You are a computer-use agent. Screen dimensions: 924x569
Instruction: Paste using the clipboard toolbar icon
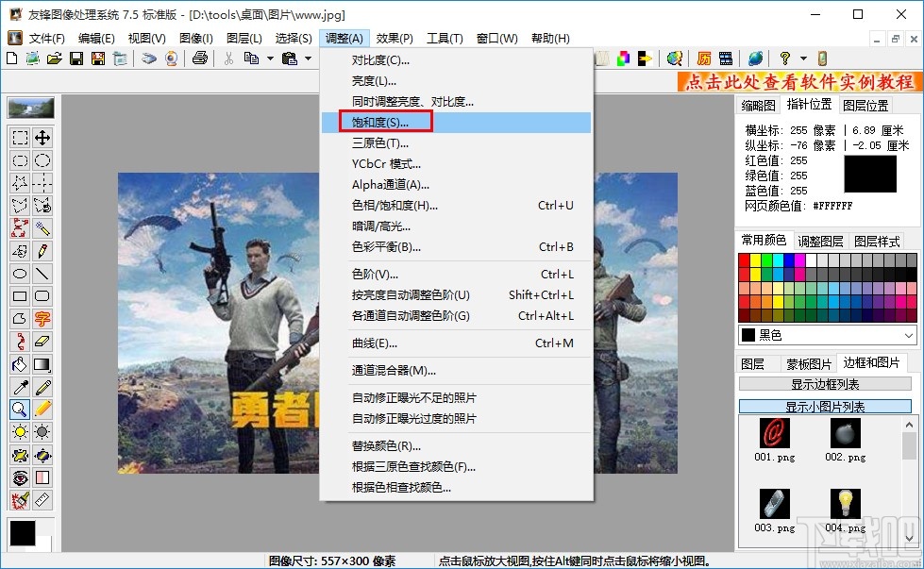pyautogui.click(x=290, y=59)
